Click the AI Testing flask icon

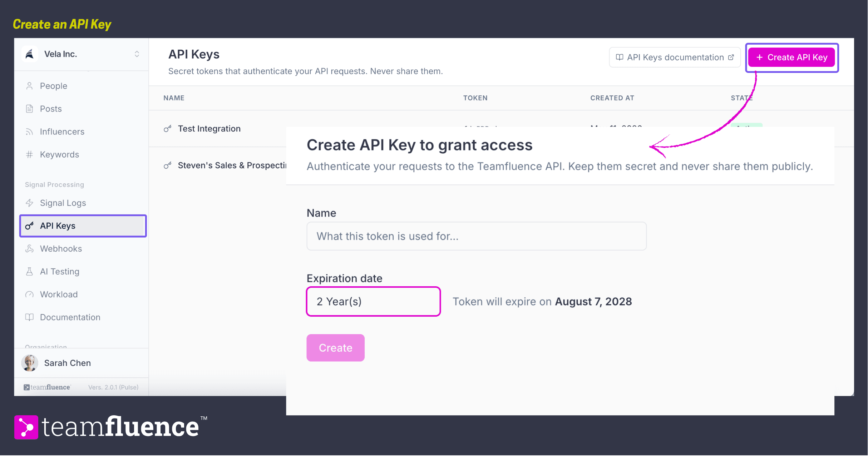pos(29,272)
